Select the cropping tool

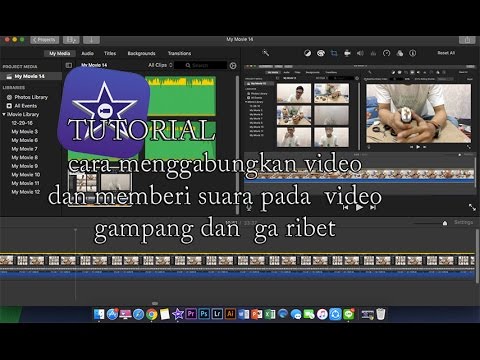point(334,53)
